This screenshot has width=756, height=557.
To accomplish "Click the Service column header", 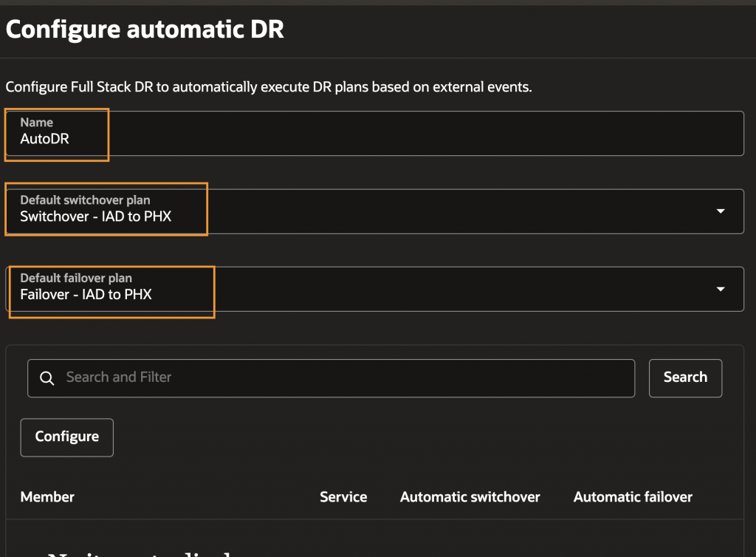I will [x=343, y=497].
